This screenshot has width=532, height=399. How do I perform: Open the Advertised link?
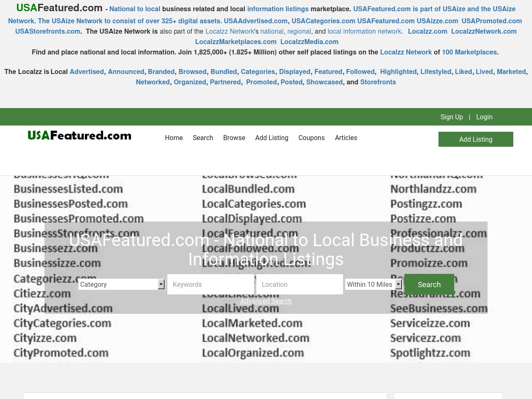(x=87, y=71)
